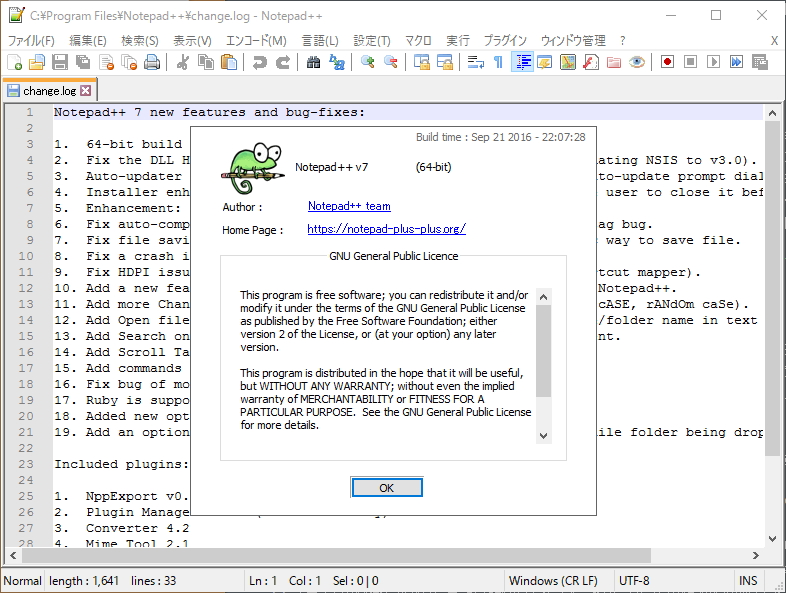Click the Print toolbar icon

coord(152,62)
